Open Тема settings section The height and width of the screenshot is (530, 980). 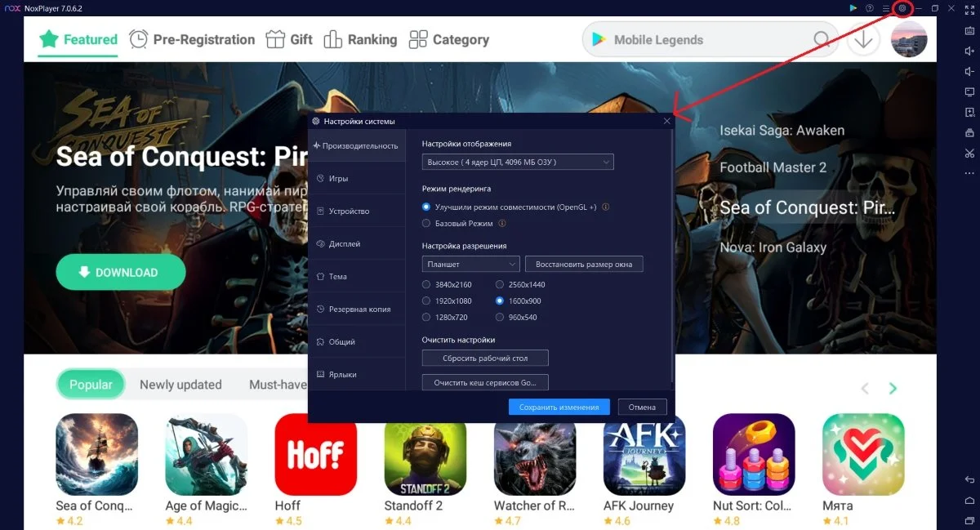pyautogui.click(x=356, y=276)
